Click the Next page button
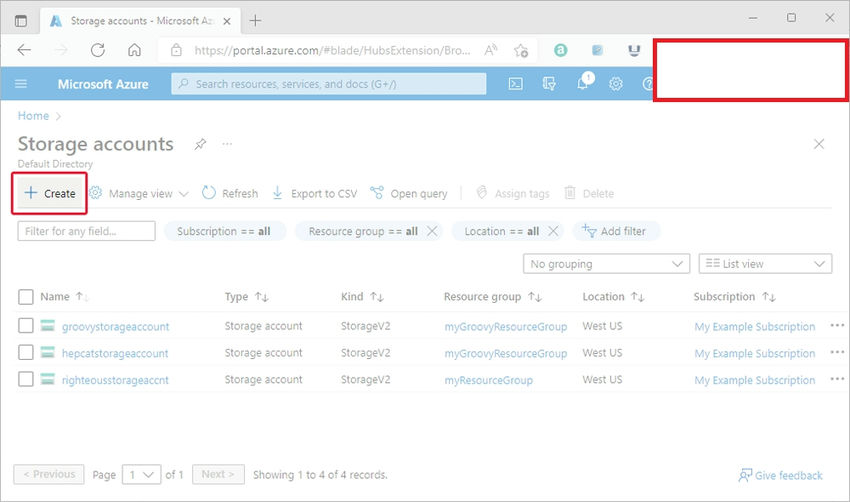The height and width of the screenshot is (502, 850). click(x=218, y=474)
